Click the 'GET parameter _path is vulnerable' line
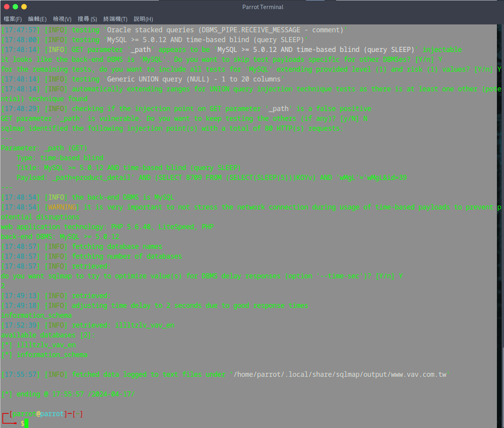This screenshot has width=504, height=428. (184, 119)
